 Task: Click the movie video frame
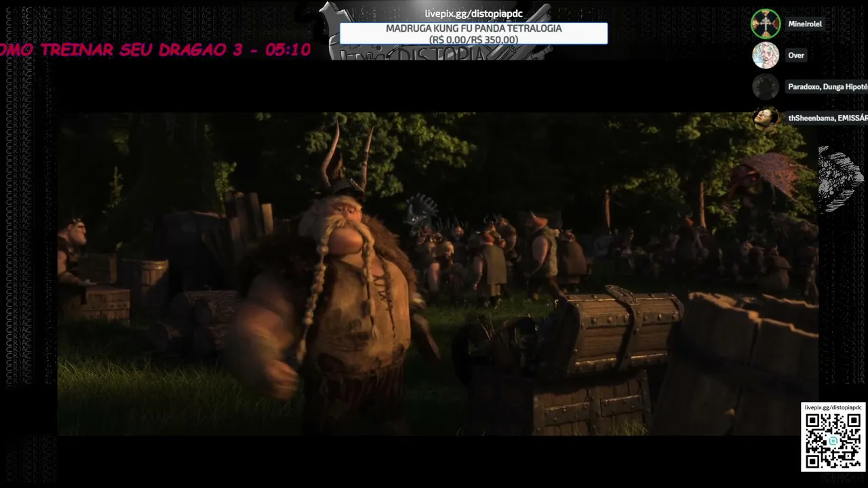click(x=437, y=273)
